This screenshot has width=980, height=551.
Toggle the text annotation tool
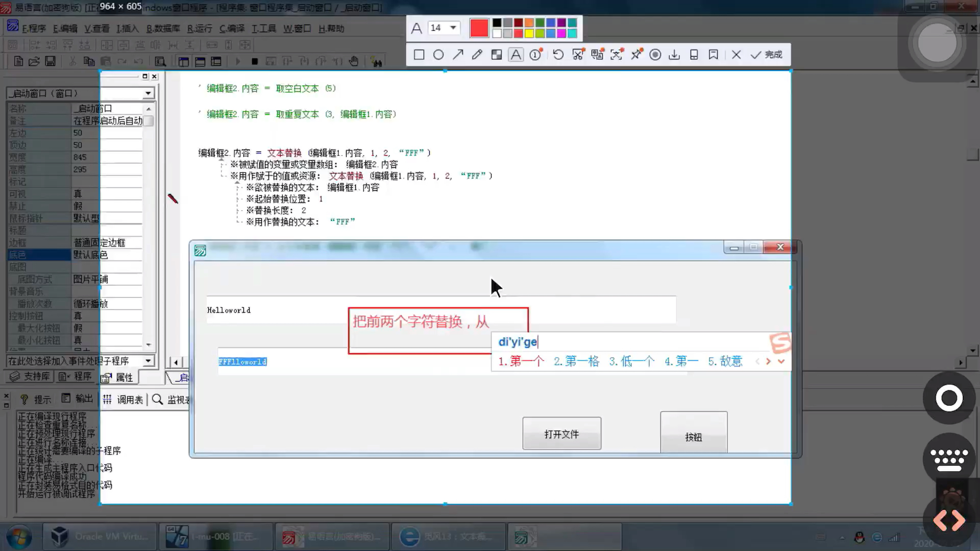[x=516, y=55]
